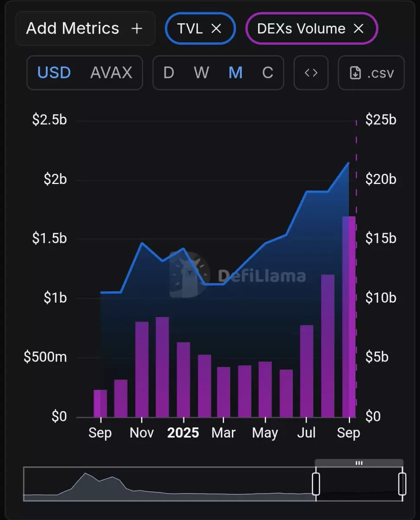Screen dimensions: 420x520
Task: Switch currency to USD
Action: click(x=54, y=73)
